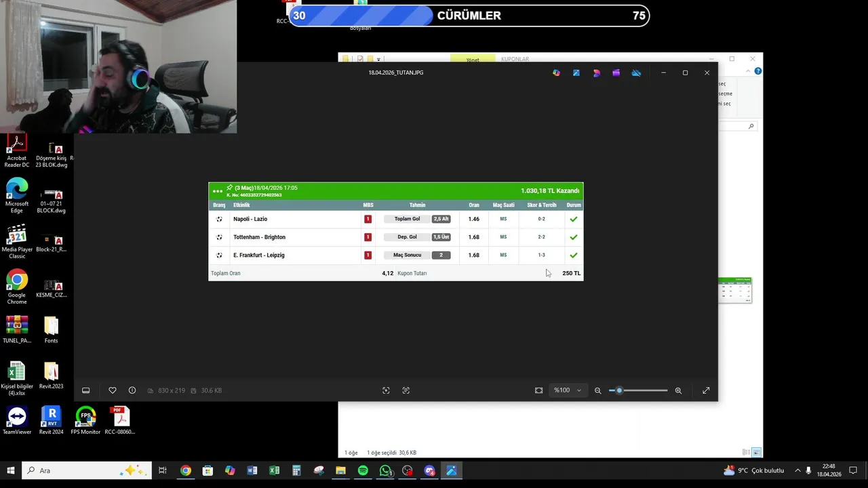Click the 30.6 KB file size text
Image resolution: width=868 pixels, height=488 pixels.
[212, 390]
